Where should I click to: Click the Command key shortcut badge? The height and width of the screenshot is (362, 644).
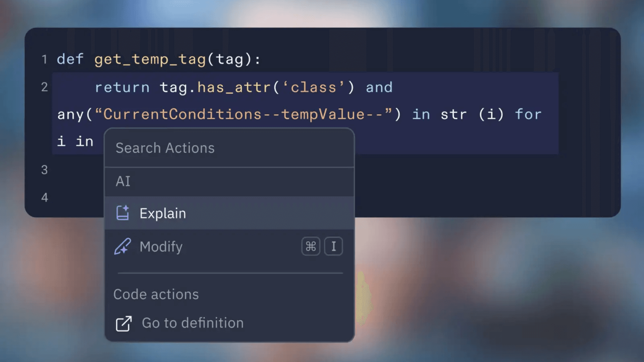[x=311, y=246]
